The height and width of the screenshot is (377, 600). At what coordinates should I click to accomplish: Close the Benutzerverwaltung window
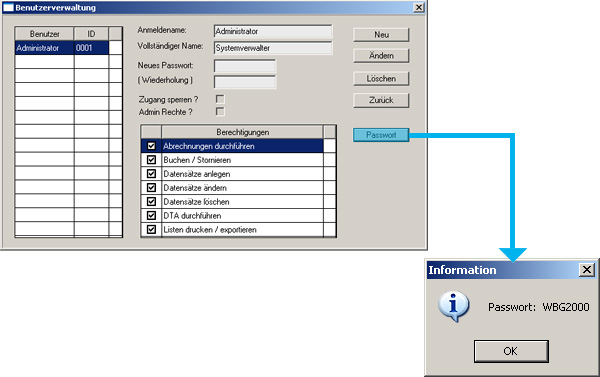pyautogui.click(x=419, y=7)
